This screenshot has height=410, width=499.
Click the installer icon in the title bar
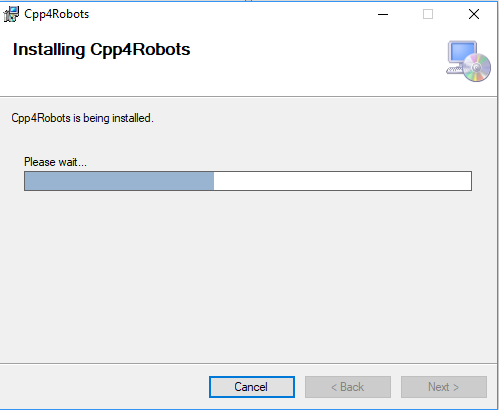[x=11, y=14]
